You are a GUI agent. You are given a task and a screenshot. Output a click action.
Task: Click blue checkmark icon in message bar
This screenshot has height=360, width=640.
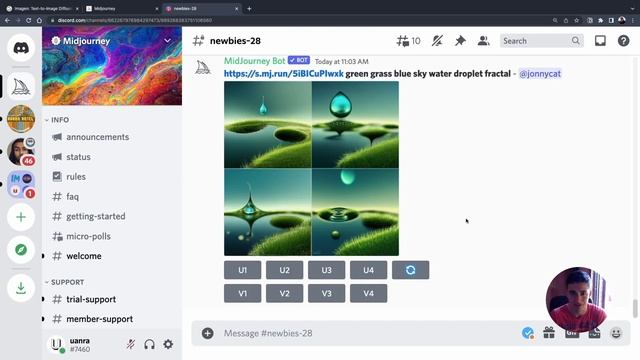click(x=527, y=333)
